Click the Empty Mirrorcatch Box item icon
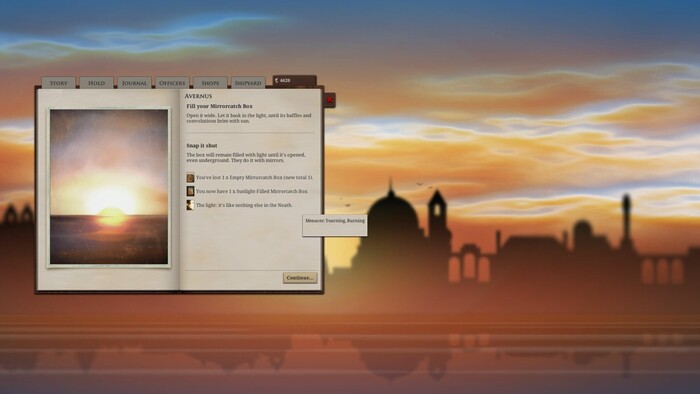The height and width of the screenshot is (394, 700). pos(190,178)
